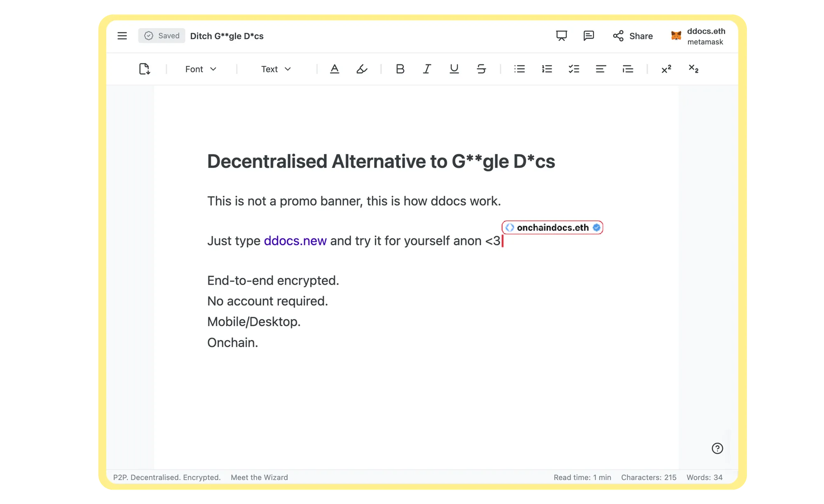
Task: Open the comments panel
Action: [x=589, y=36]
